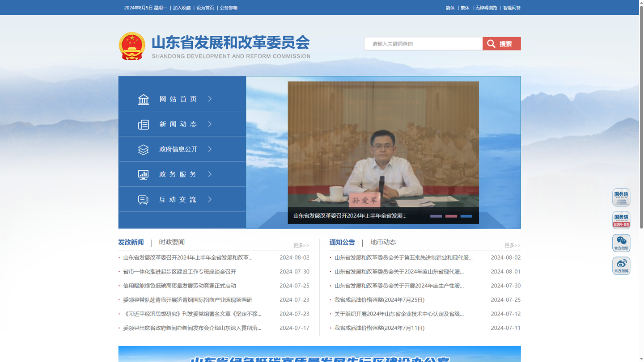Open first news item dated 2024-08-02 under 发改新闻

click(188, 257)
